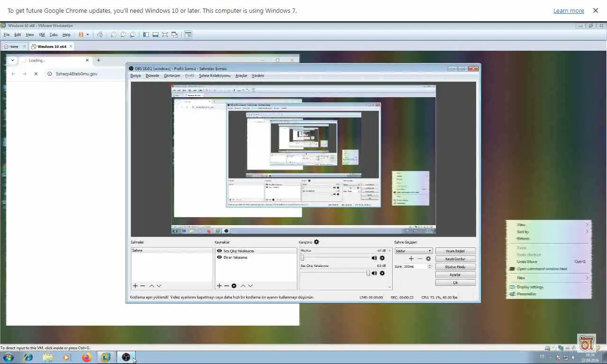Viewport: 607px width, 364px height.
Task: Open the Sahne Koleksiyonu menu
Action: [x=214, y=76]
